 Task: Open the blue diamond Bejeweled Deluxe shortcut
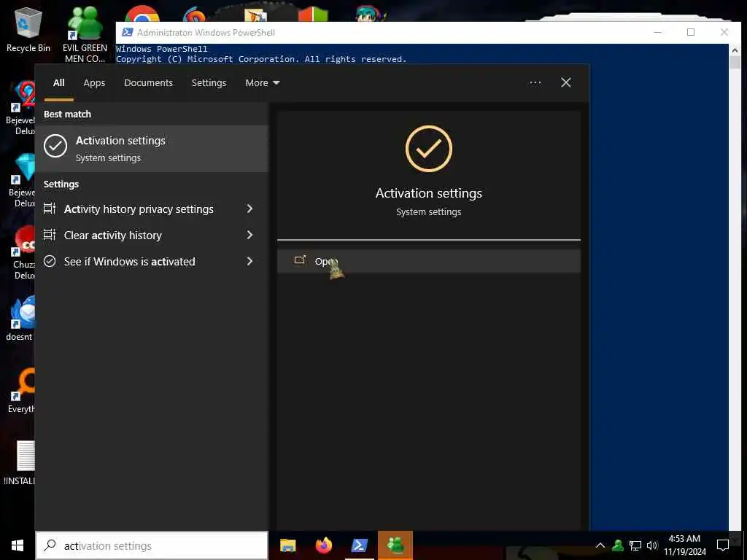pyautogui.click(x=22, y=180)
